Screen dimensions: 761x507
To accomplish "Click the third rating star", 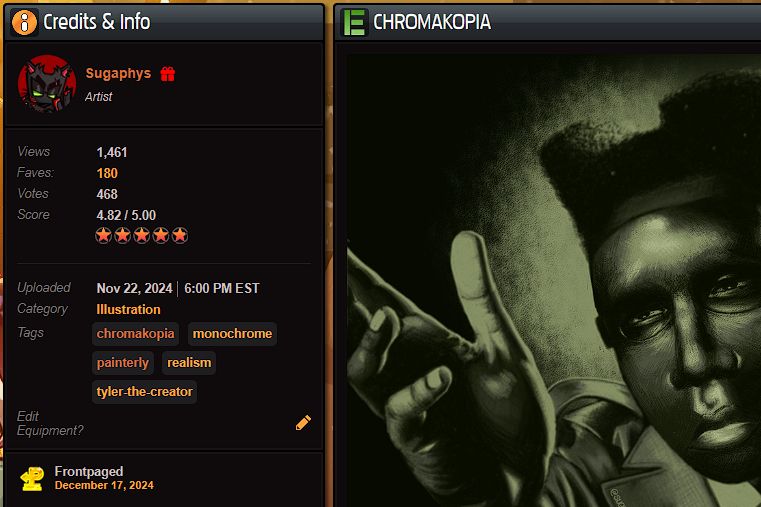I will coord(142,235).
